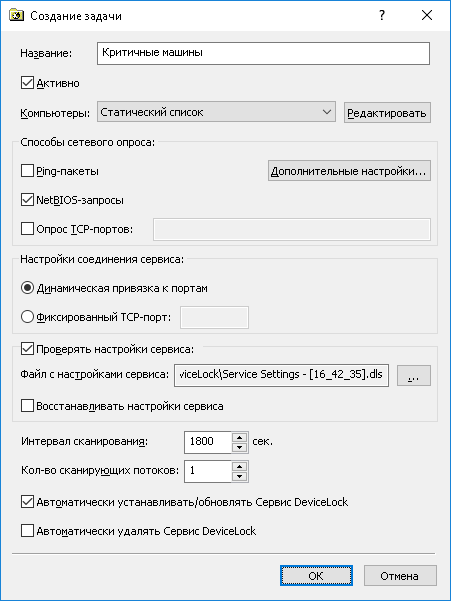Enable Автоматически удалять Сервис DeviceLock

pos(27,531)
